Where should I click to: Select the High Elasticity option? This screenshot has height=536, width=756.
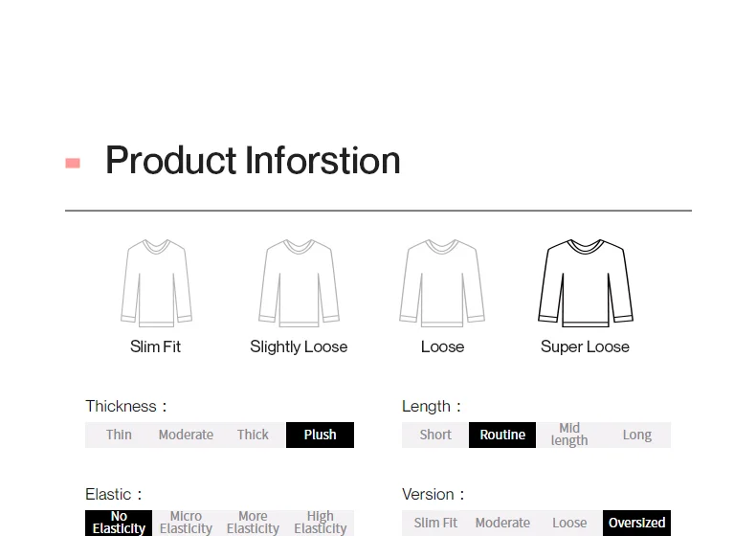coord(321,523)
